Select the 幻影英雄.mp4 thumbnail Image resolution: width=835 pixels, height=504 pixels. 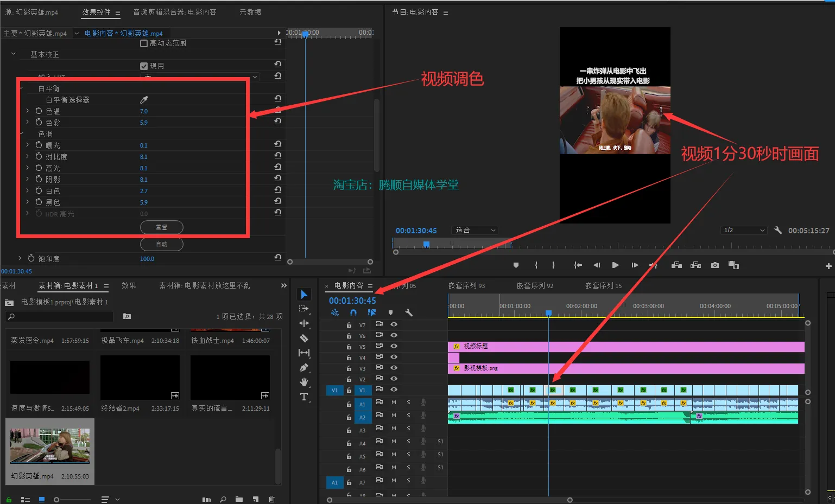50,446
